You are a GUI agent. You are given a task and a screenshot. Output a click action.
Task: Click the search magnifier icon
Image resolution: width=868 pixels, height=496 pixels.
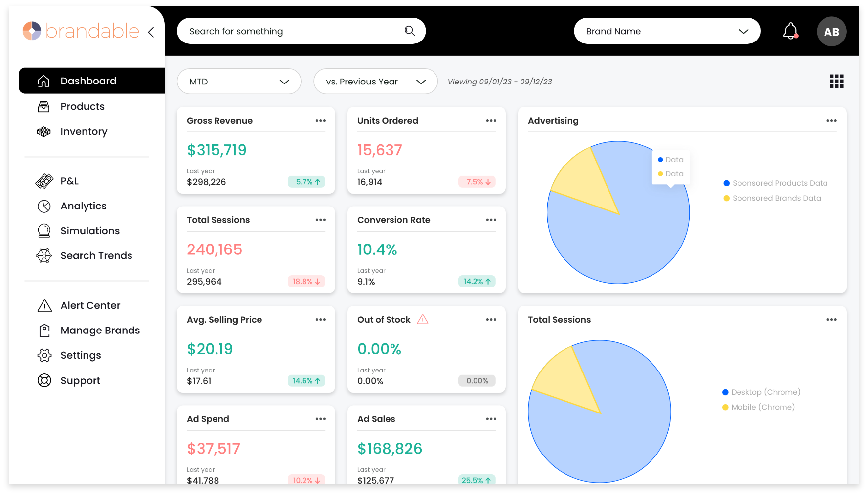409,31
